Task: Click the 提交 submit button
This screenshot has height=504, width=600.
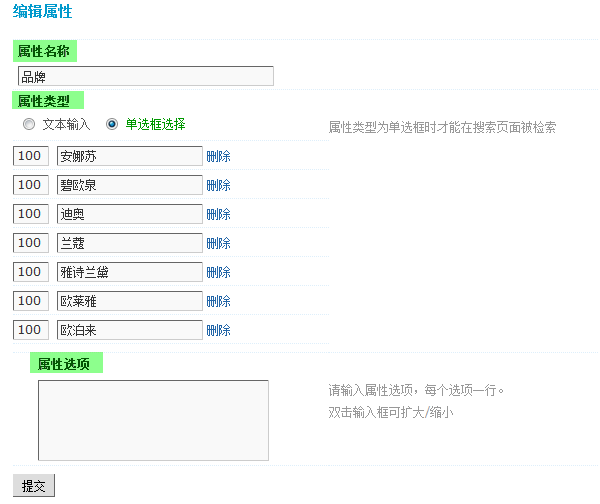Action: click(34, 486)
